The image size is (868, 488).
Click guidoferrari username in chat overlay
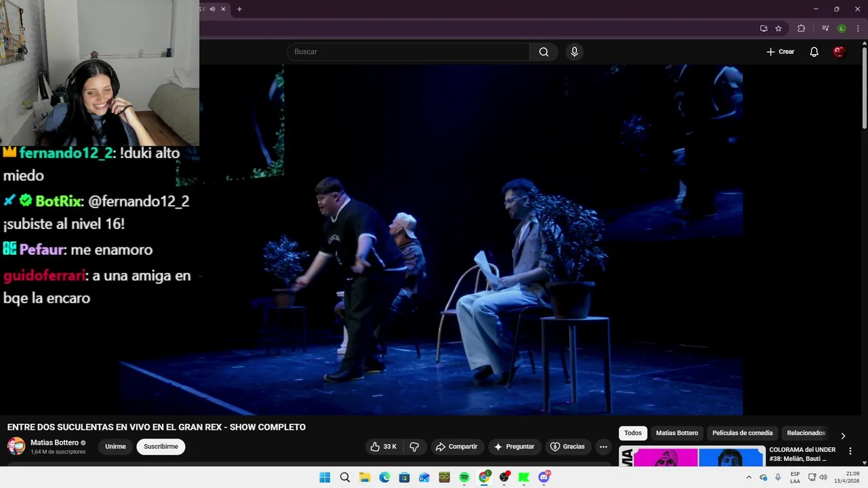[x=44, y=276]
